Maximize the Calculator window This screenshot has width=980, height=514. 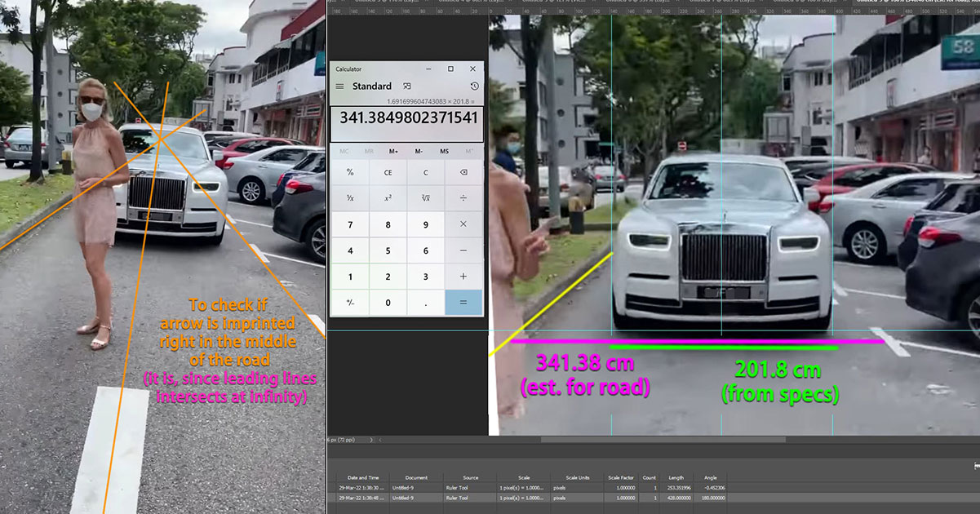[x=450, y=69]
